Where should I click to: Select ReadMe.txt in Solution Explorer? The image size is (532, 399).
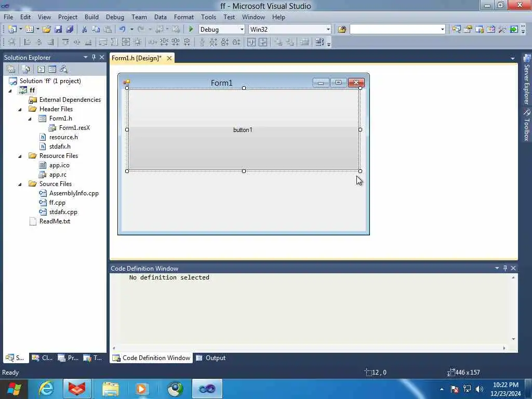55,221
